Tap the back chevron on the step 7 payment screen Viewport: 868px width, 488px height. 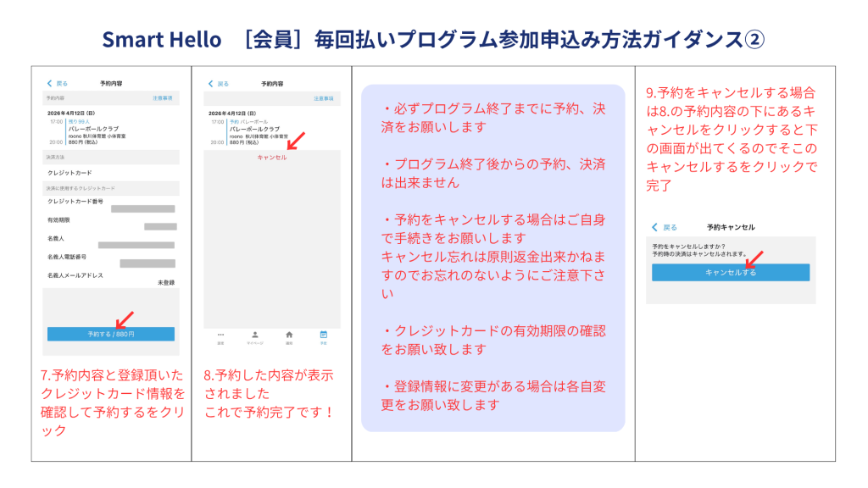pos(49,84)
